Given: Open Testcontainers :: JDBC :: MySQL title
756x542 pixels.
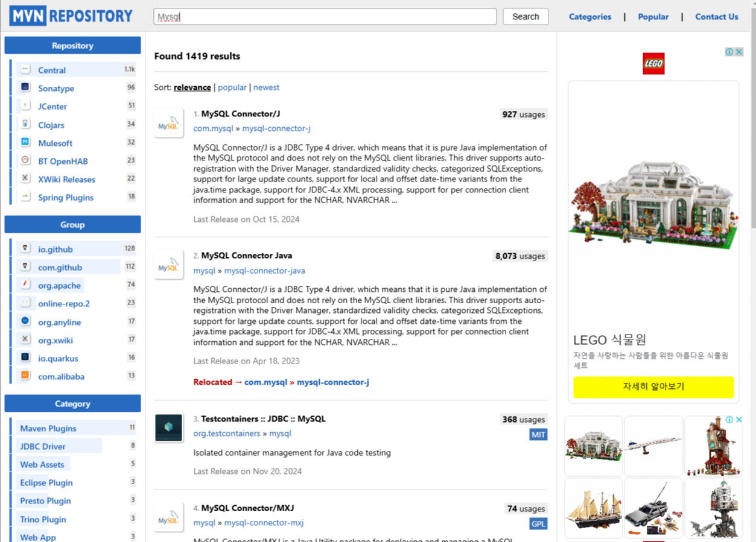Looking at the screenshot, I should (264, 419).
